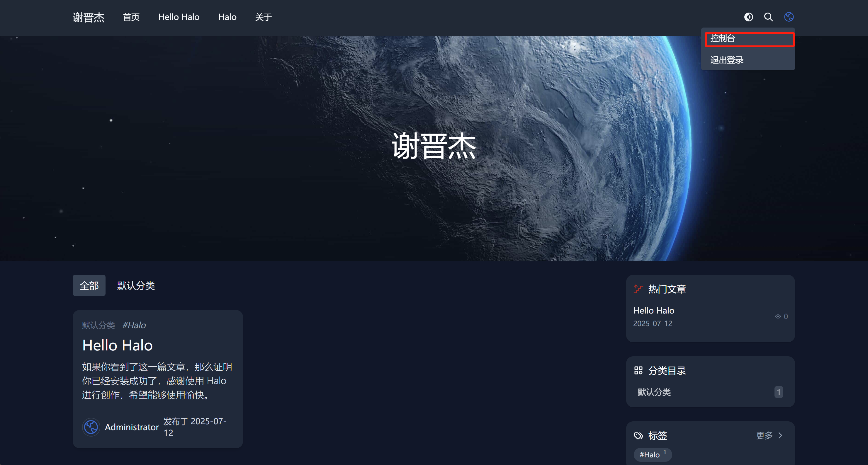
Task: Click the 分类目录 grid icon
Action: point(638,370)
